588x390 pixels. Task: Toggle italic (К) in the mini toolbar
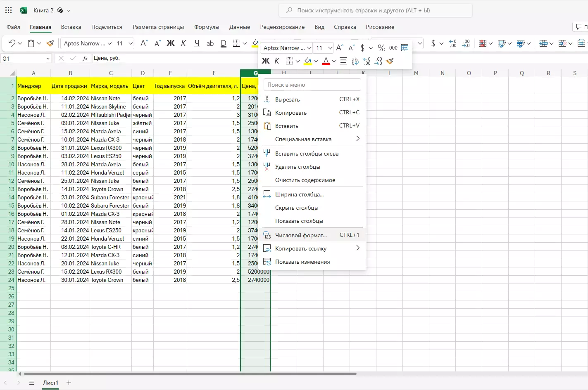[x=277, y=61]
